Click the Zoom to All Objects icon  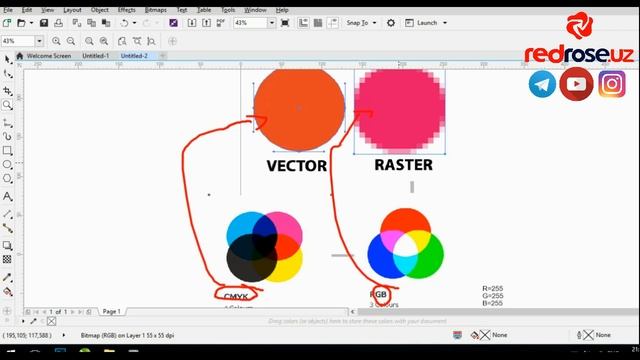104,41
